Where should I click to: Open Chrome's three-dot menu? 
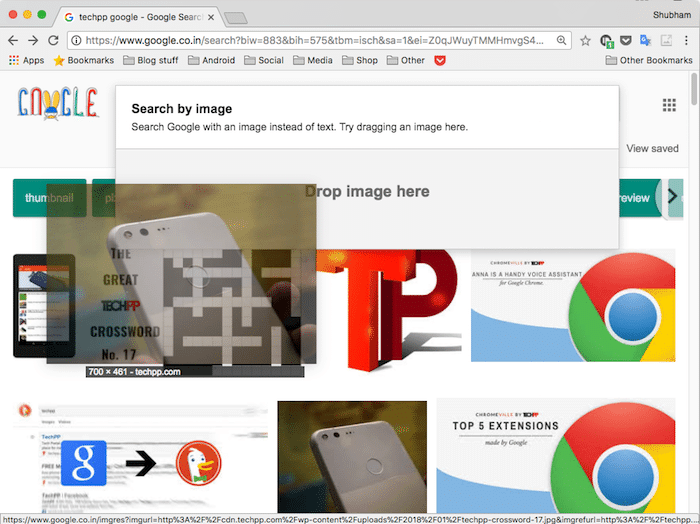coord(686,41)
